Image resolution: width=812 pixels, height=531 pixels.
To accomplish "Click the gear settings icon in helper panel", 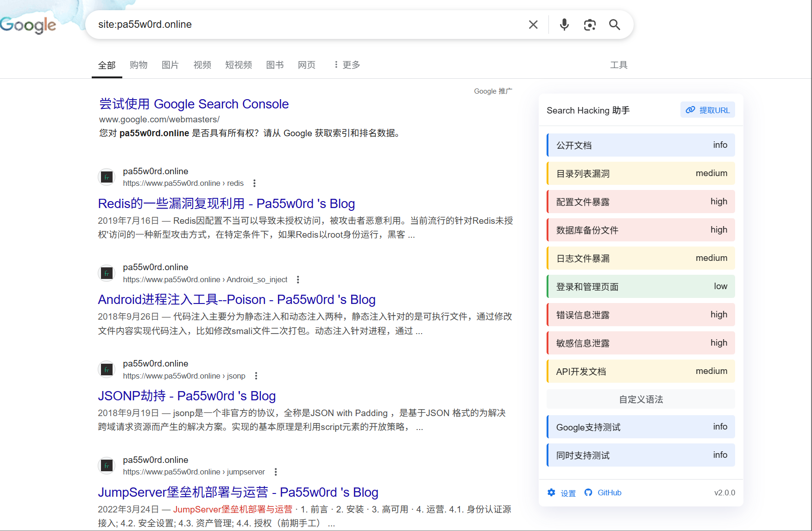I will (551, 493).
